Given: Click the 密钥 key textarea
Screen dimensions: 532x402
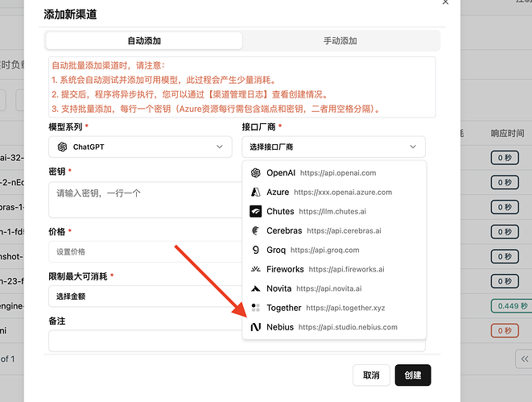Looking at the screenshot, I should coord(140,199).
